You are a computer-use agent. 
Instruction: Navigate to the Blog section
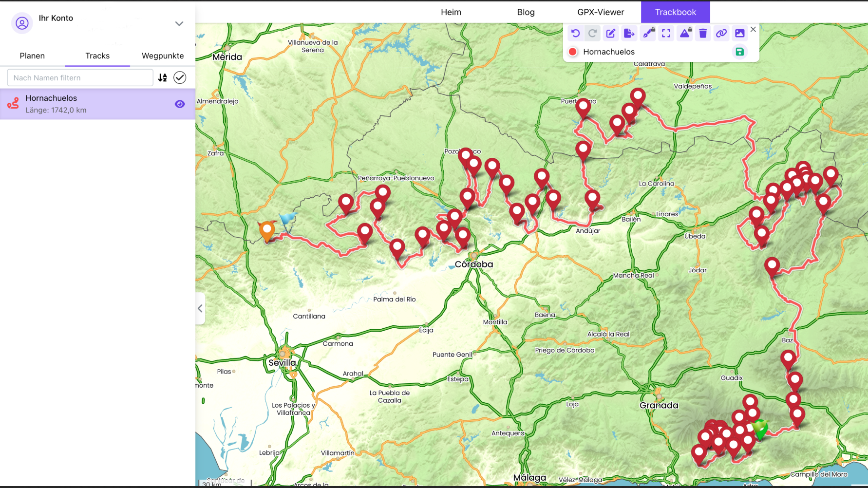tap(526, 12)
